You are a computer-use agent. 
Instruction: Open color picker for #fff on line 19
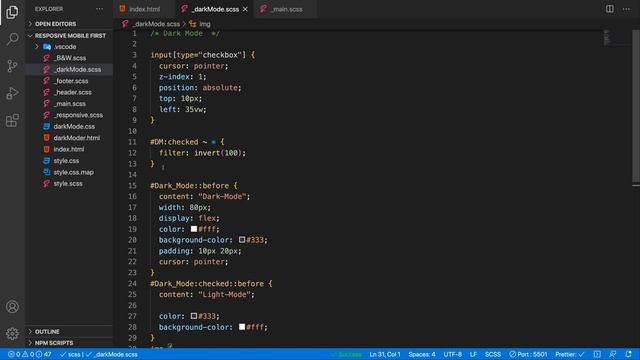[194, 229]
